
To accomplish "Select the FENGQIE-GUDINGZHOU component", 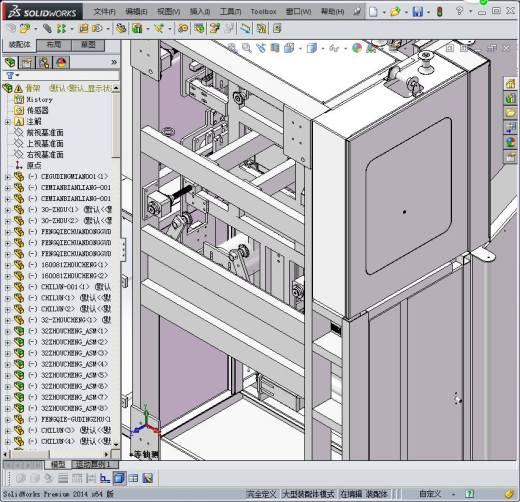I will click(x=76, y=419).
